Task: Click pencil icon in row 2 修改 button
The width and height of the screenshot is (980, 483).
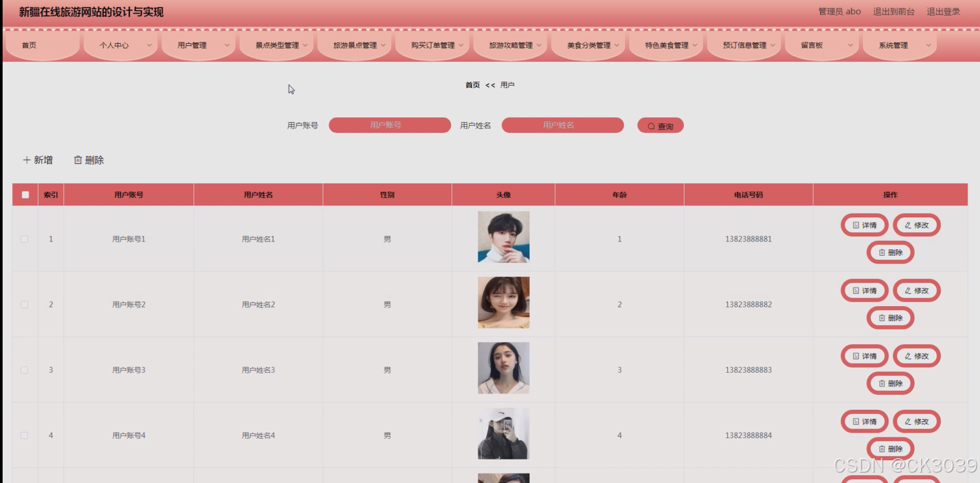Action: (x=908, y=290)
